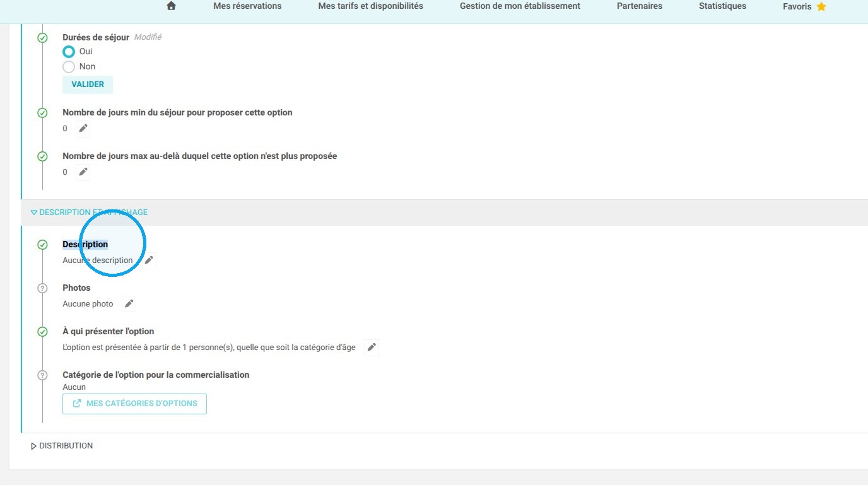Click the À qui présenter l'option checkmark
The width and height of the screenshot is (868, 485).
click(42, 332)
